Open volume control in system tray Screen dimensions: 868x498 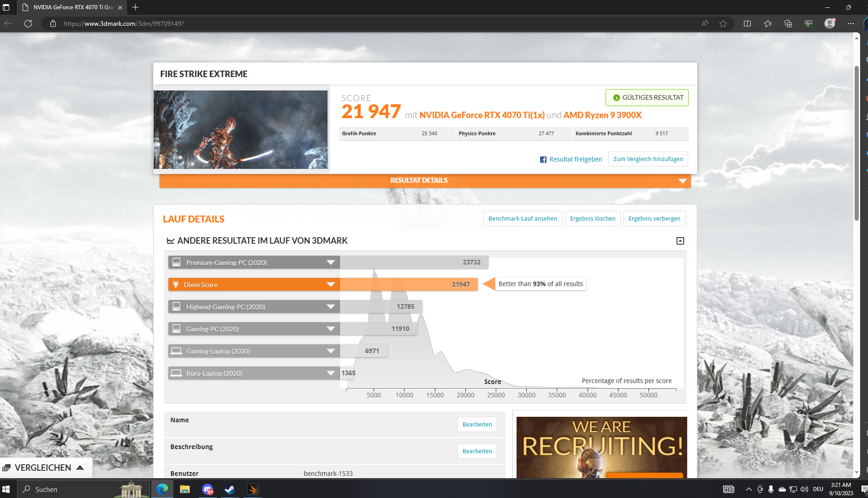pyautogui.click(x=804, y=489)
